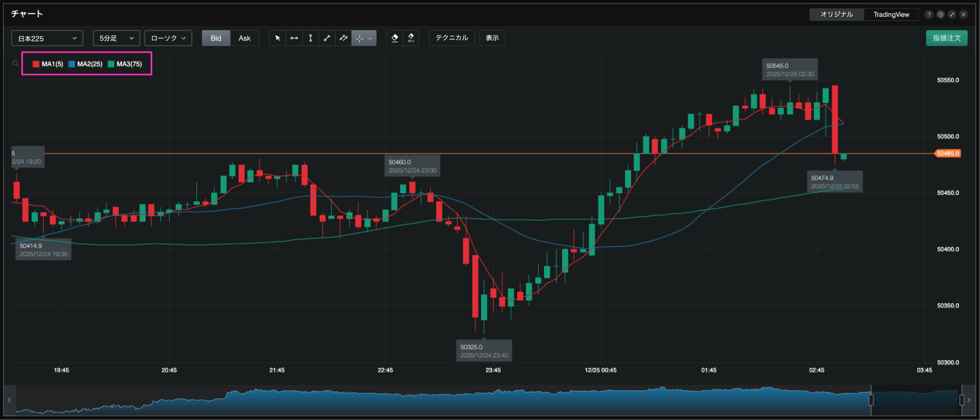Image resolution: width=980 pixels, height=420 pixels.
Task: Expand the crosshair tool dropdown arrow
Action: pos(370,38)
